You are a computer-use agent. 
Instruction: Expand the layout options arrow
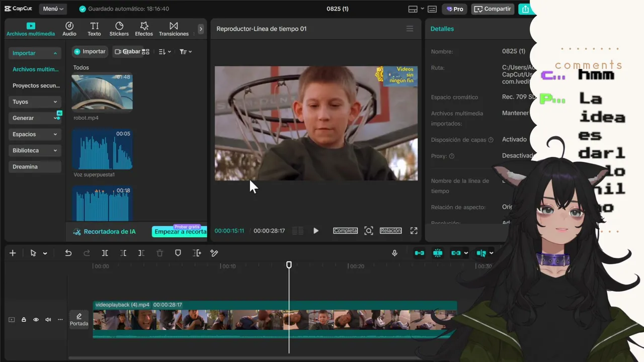[422, 9]
